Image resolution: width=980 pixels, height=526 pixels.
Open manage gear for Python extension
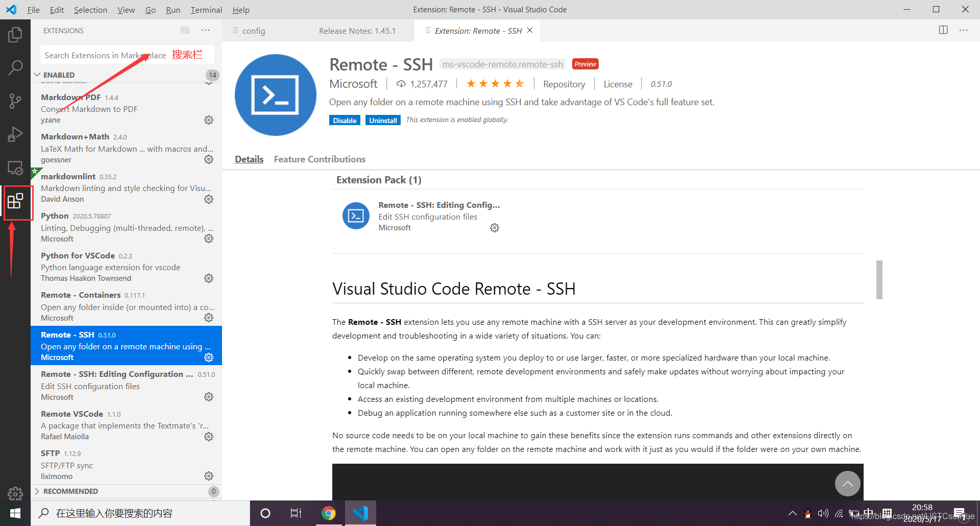[x=209, y=238]
